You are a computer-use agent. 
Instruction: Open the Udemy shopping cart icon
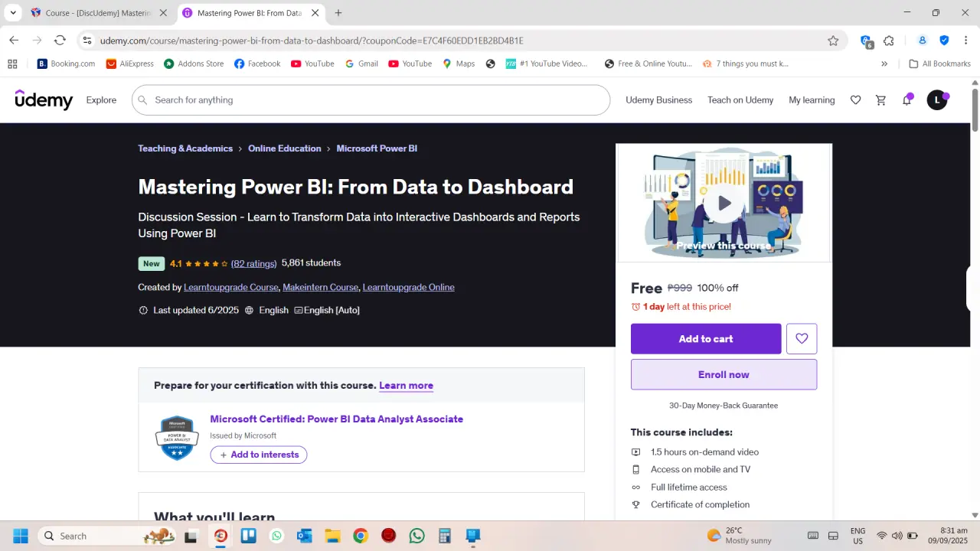[x=881, y=100]
